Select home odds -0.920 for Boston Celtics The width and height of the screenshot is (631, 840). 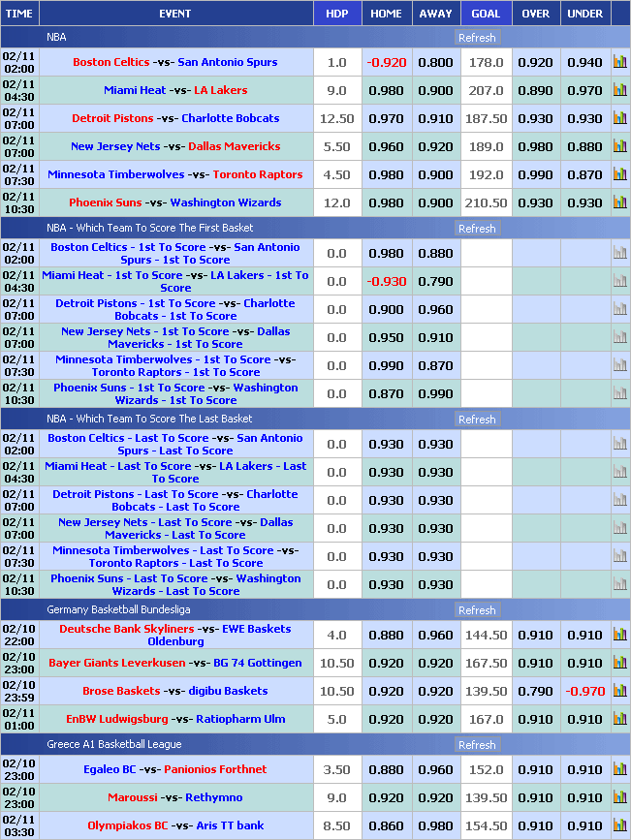386,62
